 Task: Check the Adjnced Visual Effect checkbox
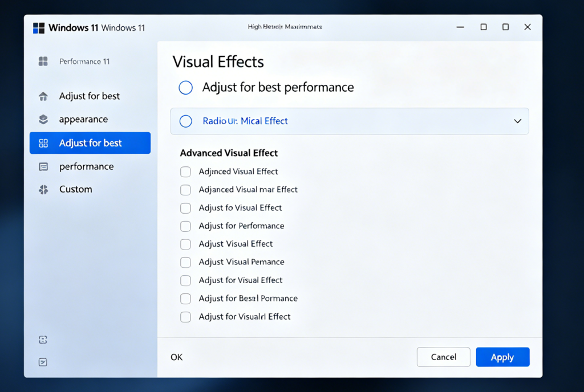pyautogui.click(x=185, y=172)
